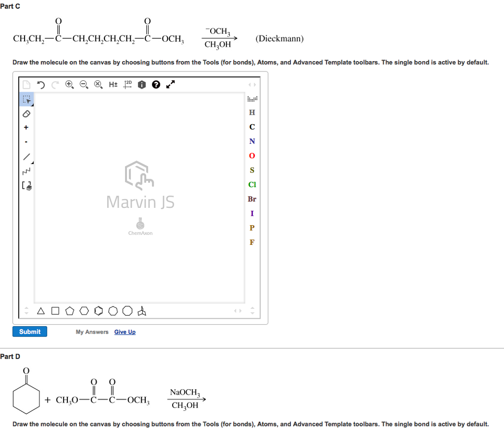
Task: Open Marvin JS help question mark
Action: point(156,85)
